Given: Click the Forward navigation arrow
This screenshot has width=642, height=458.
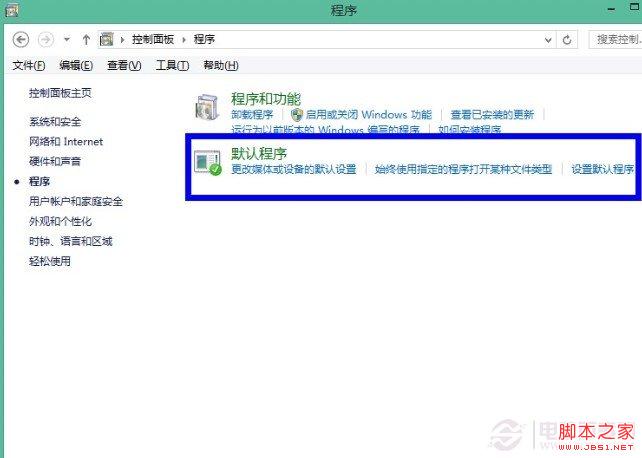Looking at the screenshot, I should tap(45, 40).
